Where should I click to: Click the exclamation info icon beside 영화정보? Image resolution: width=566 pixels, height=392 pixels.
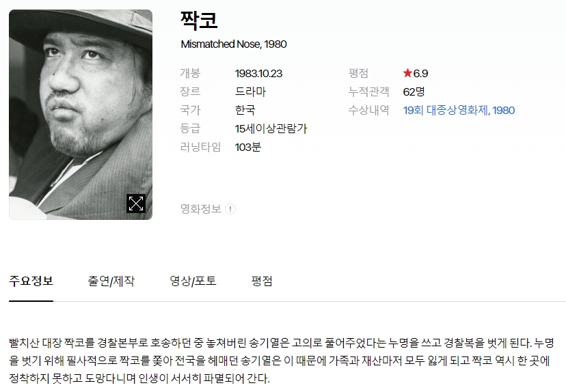click(x=230, y=209)
